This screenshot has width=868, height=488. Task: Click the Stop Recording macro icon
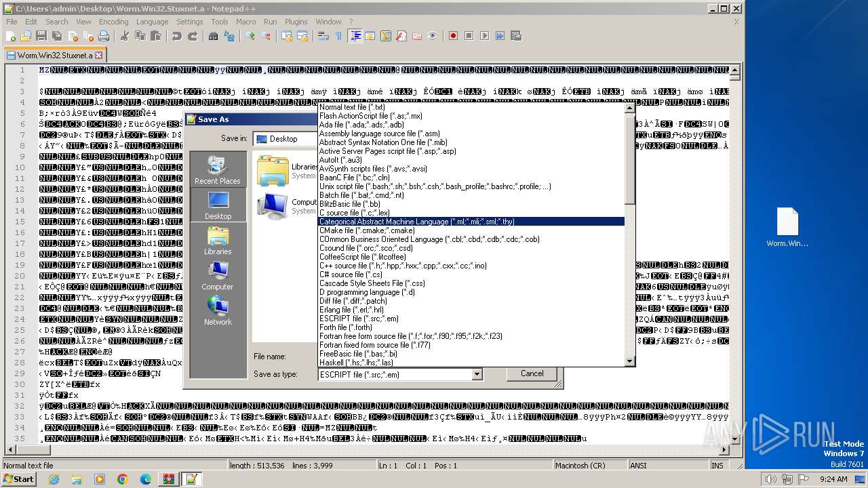point(469,36)
